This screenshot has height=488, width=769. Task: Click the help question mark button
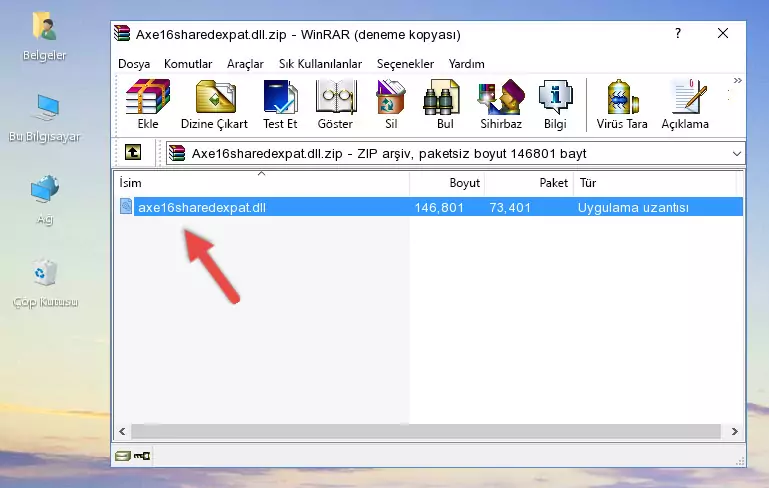click(x=678, y=33)
